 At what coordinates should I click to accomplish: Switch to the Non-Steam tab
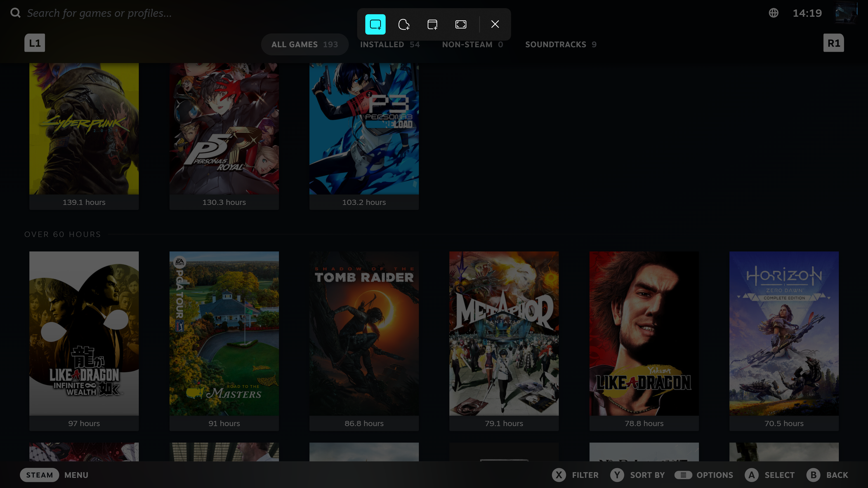tap(472, 45)
